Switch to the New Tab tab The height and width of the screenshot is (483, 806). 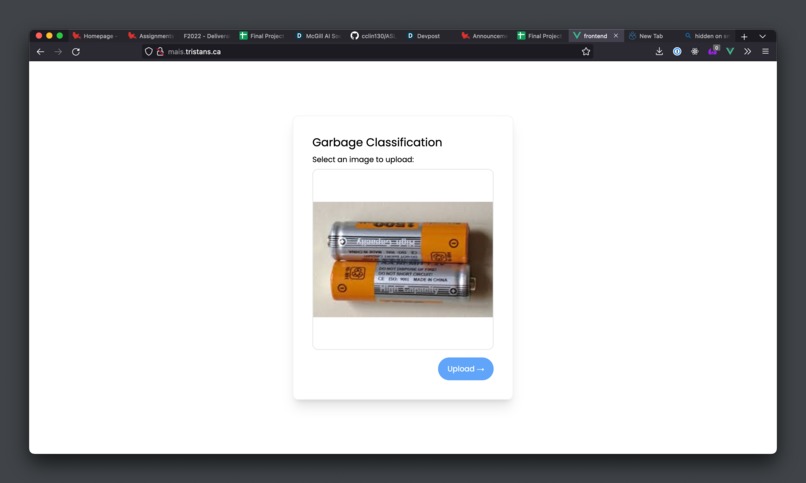pyautogui.click(x=651, y=36)
